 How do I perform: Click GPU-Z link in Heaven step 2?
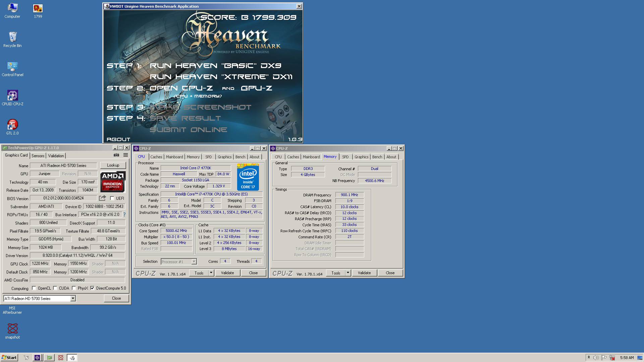256,88
